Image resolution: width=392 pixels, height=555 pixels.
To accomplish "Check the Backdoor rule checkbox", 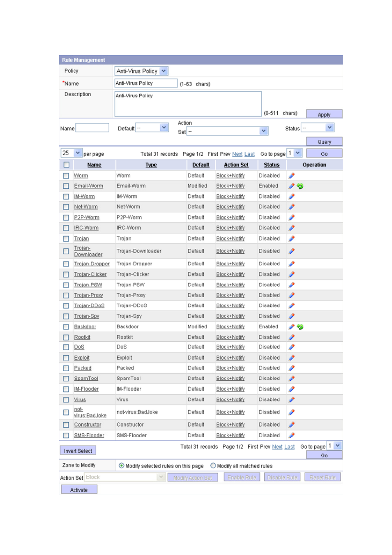I will [66, 327].
